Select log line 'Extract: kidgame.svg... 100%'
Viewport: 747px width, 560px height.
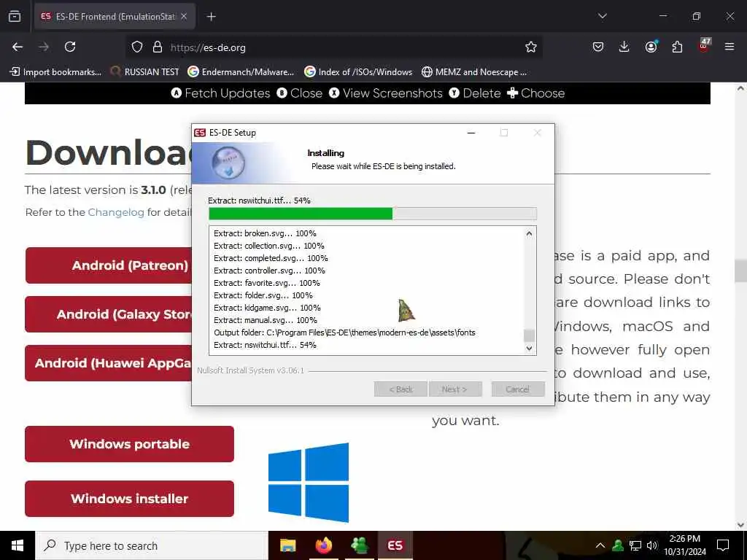[267, 308]
